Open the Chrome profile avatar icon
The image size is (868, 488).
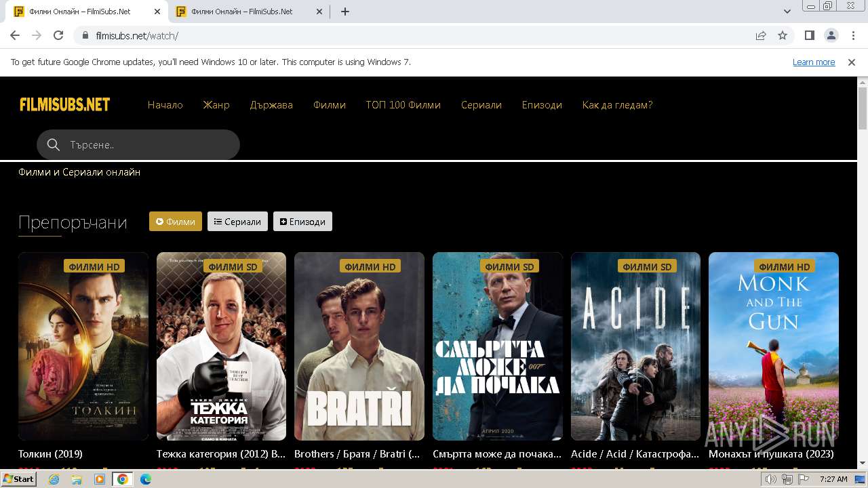tap(831, 35)
